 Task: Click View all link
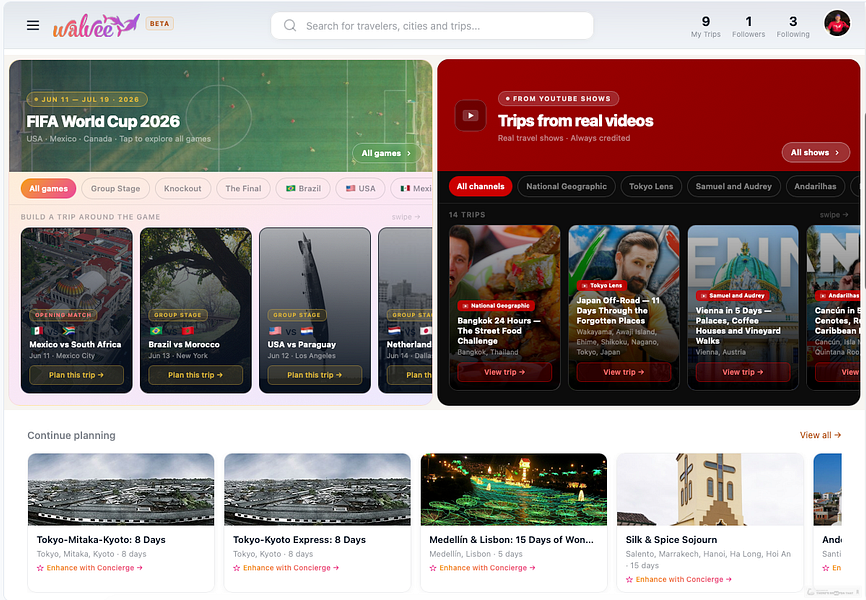[820, 435]
